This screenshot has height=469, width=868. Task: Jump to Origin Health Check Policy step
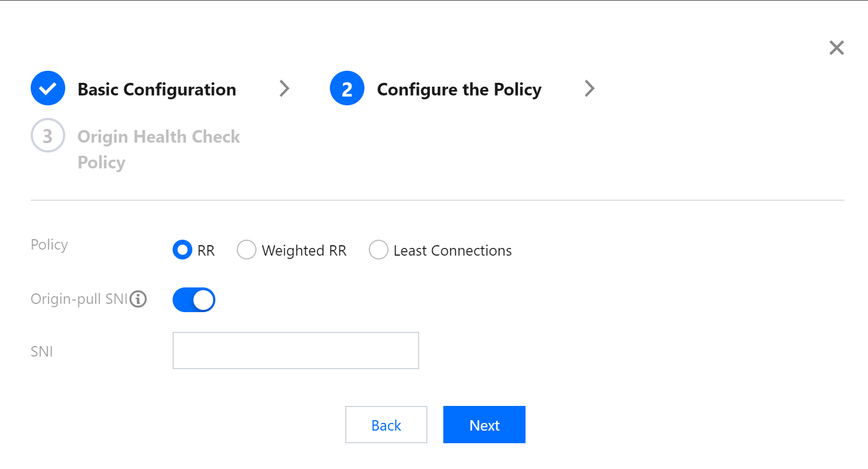click(158, 137)
